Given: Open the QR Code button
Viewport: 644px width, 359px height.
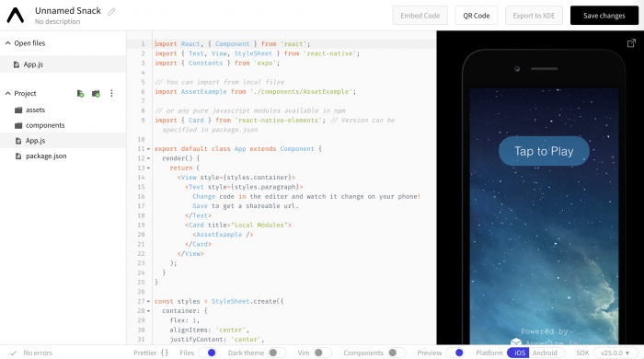Looking at the screenshot, I should coord(477,16).
